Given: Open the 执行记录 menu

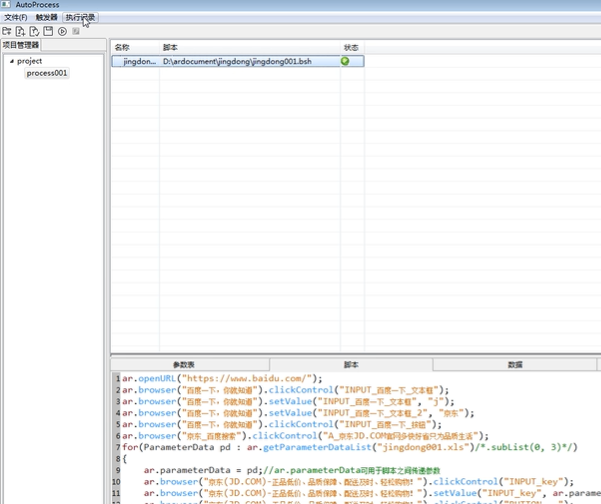Looking at the screenshot, I should (80, 17).
